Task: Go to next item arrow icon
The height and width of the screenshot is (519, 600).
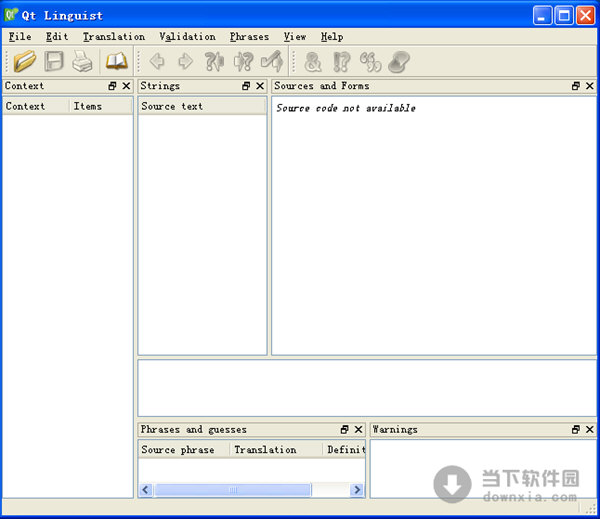Action: pos(186,61)
